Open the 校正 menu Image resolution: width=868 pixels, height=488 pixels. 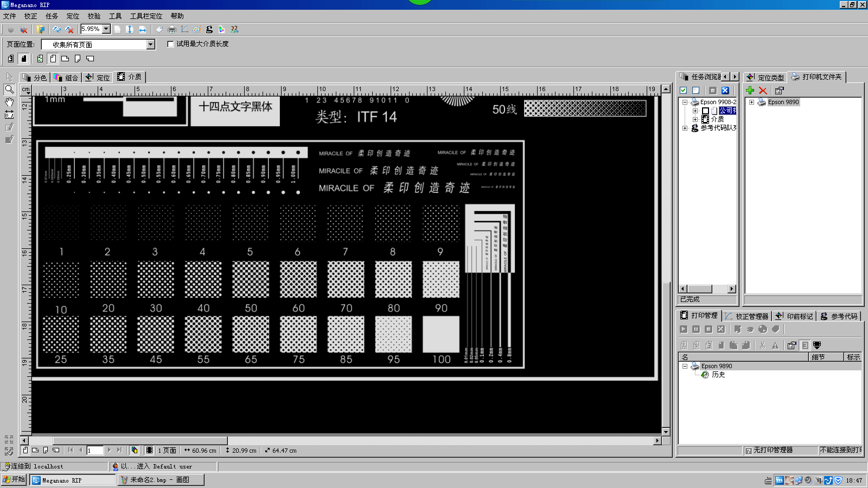(x=31, y=16)
